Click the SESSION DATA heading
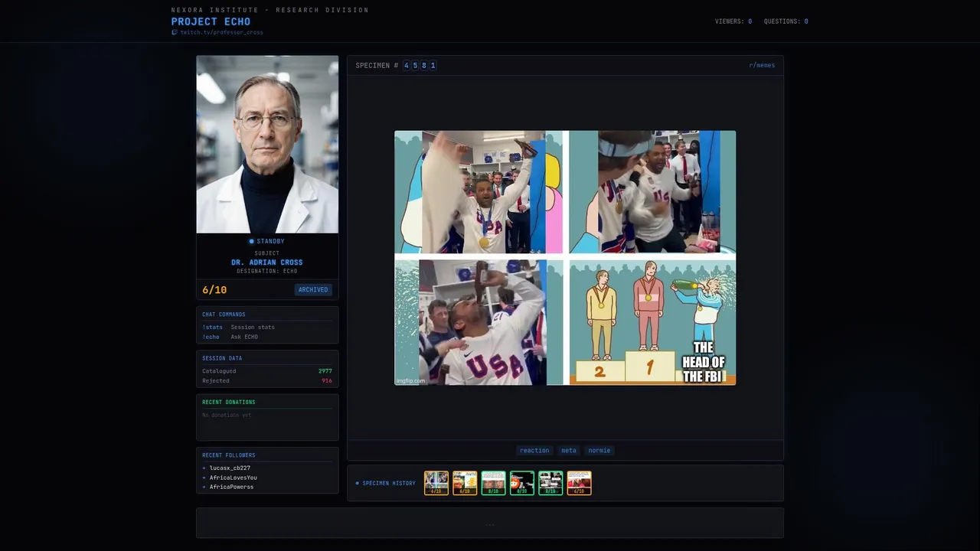 pyautogui.click(x=222, y=358)
